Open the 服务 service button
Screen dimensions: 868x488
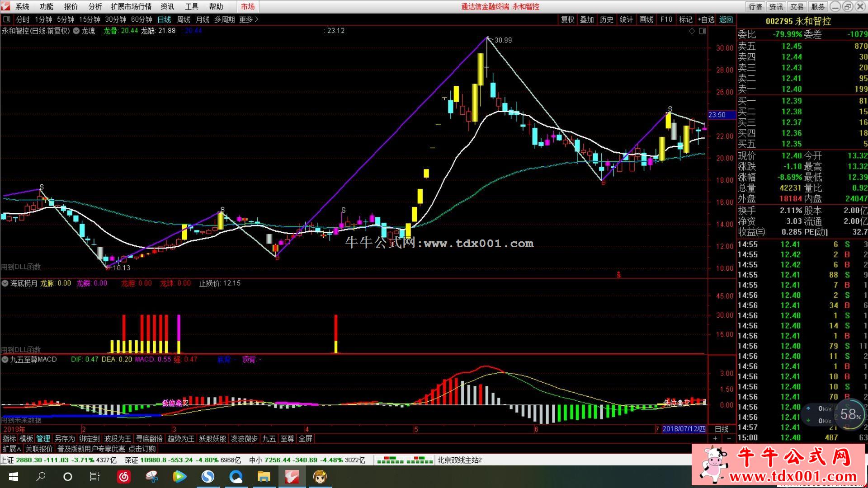click(x=818, y=6)
